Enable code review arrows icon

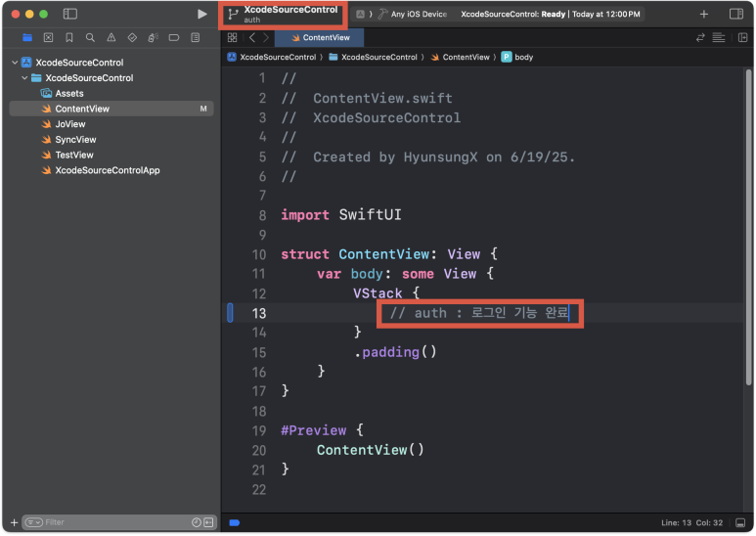tap(700, 37)
